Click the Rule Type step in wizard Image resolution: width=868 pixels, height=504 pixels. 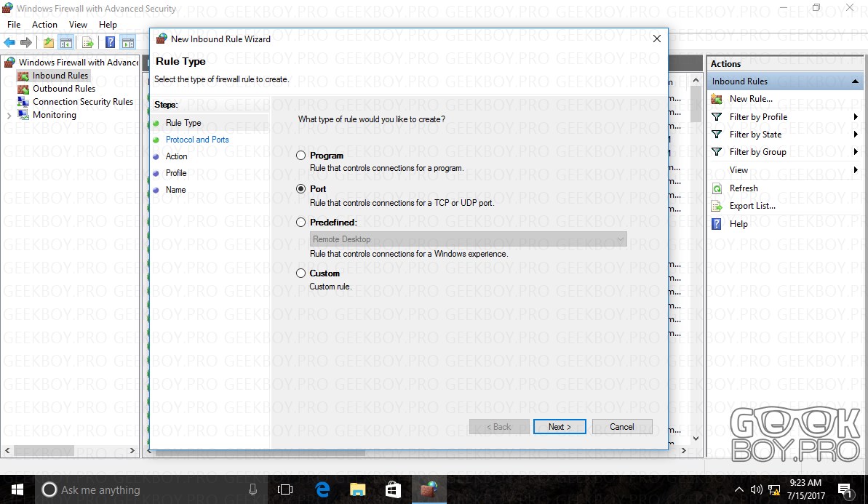coord(183,123)
